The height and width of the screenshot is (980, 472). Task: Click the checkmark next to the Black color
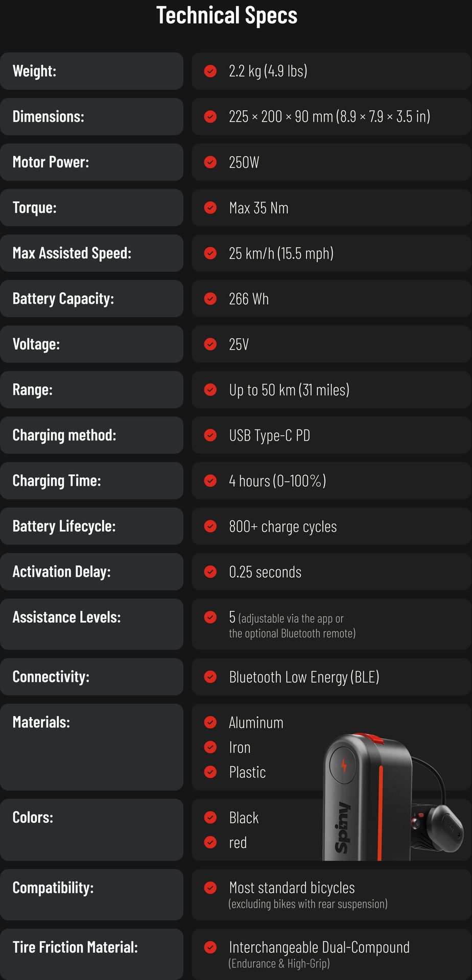point(210,818)
